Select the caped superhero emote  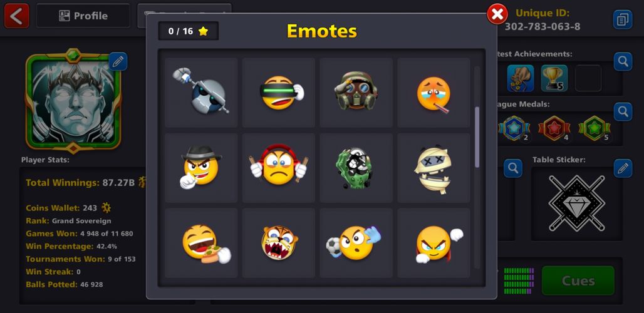(x=434, y=243)
